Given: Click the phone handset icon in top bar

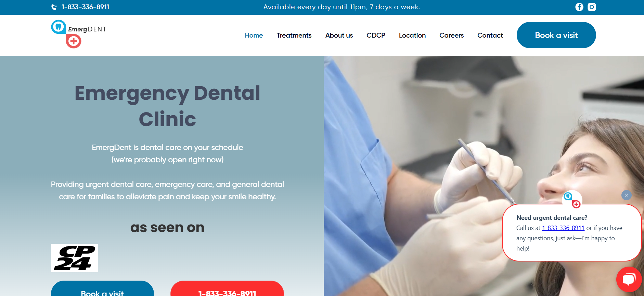Looking at the screenshot, I should 54,7.
